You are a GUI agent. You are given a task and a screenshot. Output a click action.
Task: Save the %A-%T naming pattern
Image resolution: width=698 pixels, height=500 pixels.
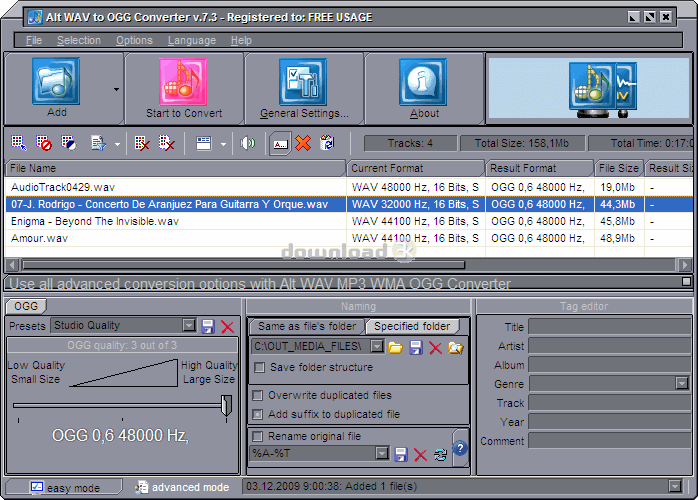coord(401,454)
